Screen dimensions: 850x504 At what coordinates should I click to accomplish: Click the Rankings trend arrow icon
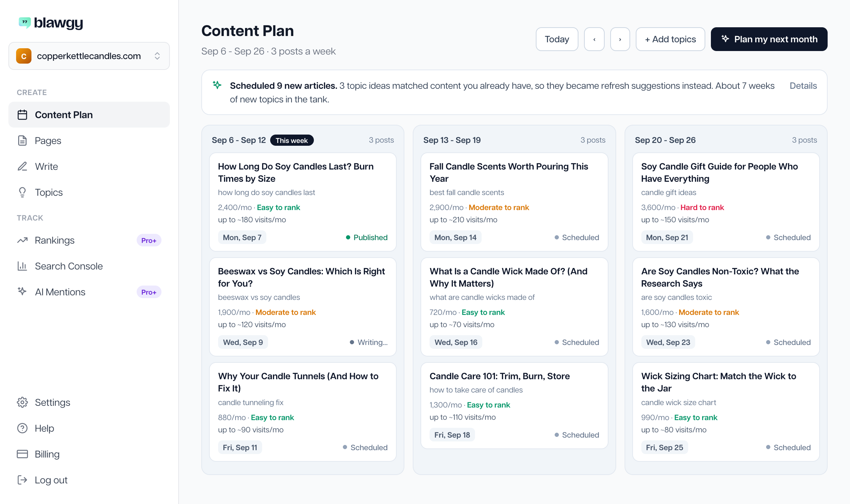point(22,240)
